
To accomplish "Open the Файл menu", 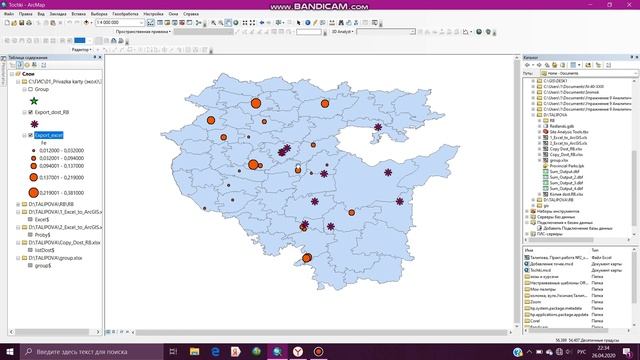I will click(x=9, y=14).
